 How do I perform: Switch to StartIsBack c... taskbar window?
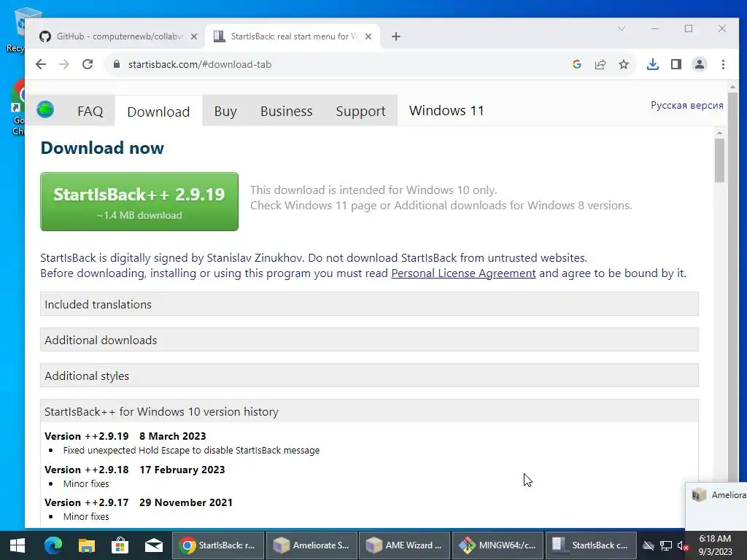point(591,545)
